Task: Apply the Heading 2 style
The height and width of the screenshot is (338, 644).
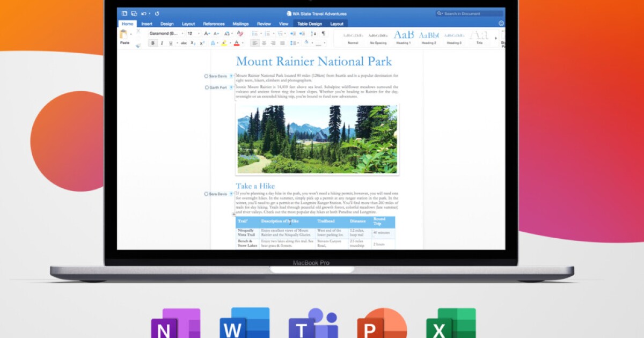Action: 429,38
